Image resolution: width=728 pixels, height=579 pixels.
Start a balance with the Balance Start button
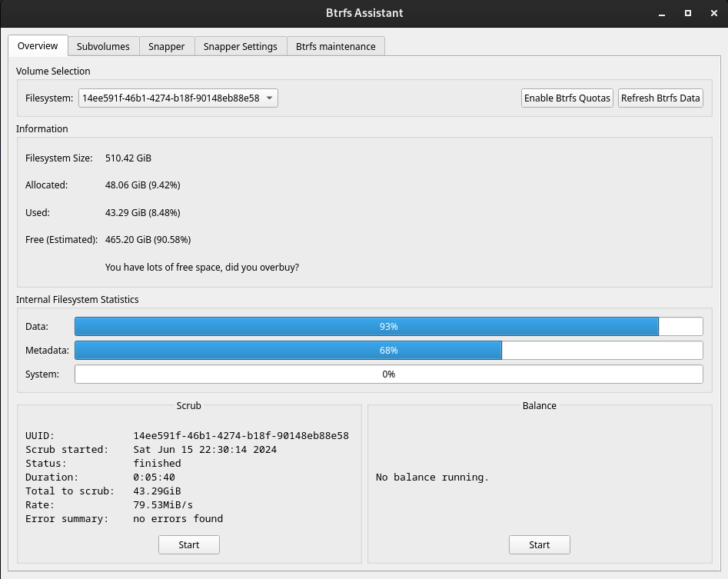[x=540, y=544]
